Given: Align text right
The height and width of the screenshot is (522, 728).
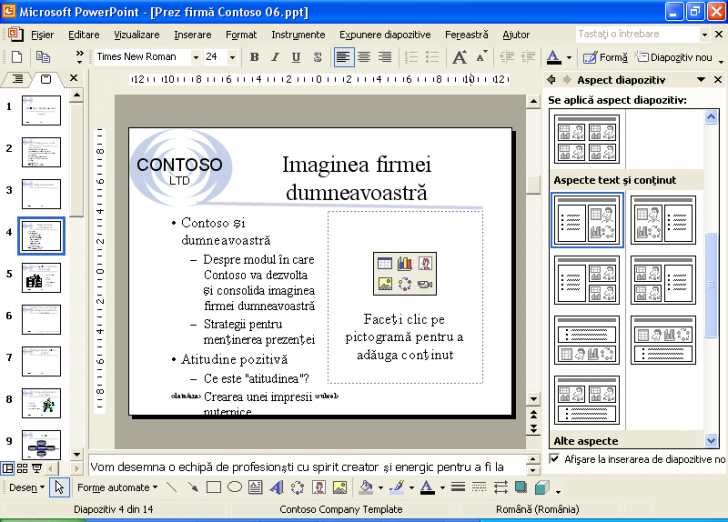Looking at the screenshot, I should coord(385,57).
